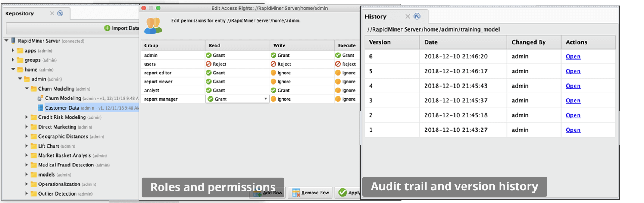Open version 6 of training_model
The width and height of the screenshot is (644, 203).
click(x=573, y=57)
